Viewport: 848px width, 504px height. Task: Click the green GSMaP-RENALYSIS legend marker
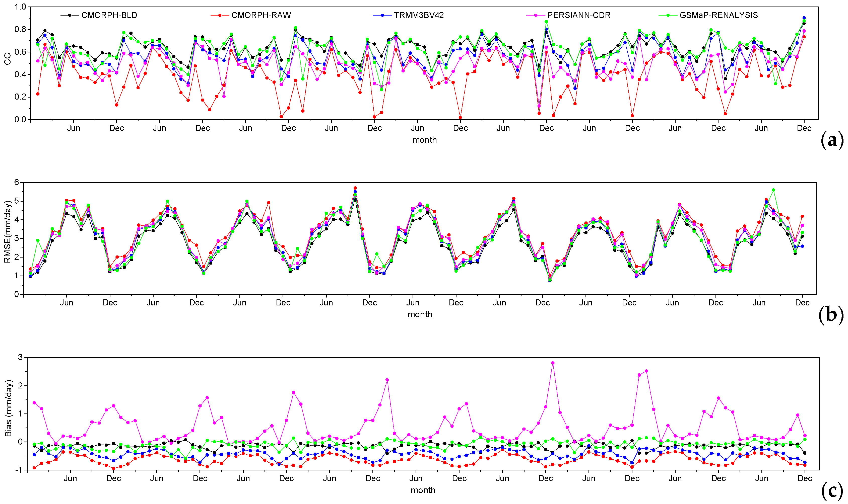pos(668,15)
